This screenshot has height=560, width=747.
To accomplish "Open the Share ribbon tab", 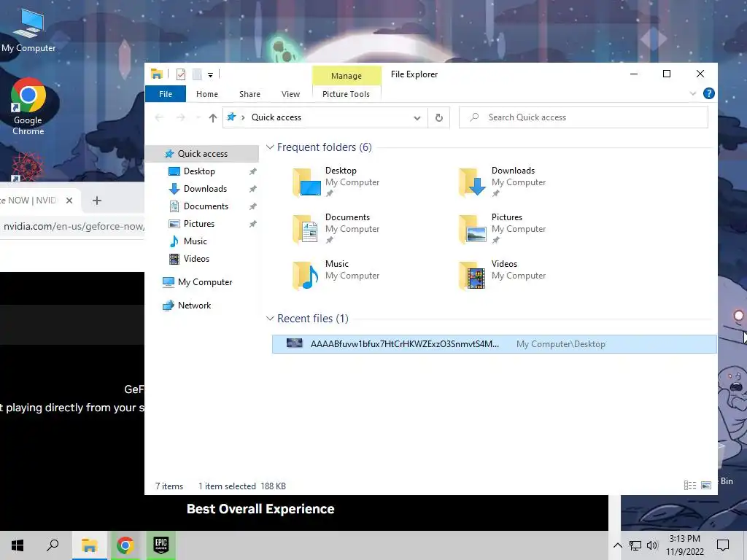I will click(249, 94).
